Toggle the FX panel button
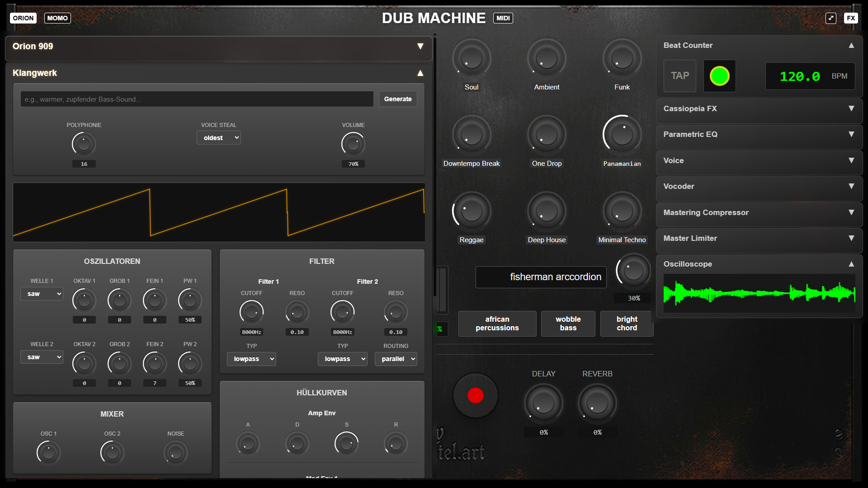Screen dimensions: 868x488 pyautogui.click(x=851, y=18)
